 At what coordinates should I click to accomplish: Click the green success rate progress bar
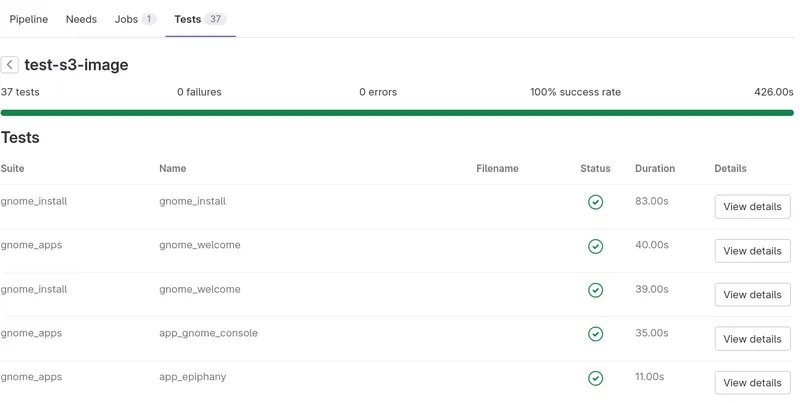397,113
